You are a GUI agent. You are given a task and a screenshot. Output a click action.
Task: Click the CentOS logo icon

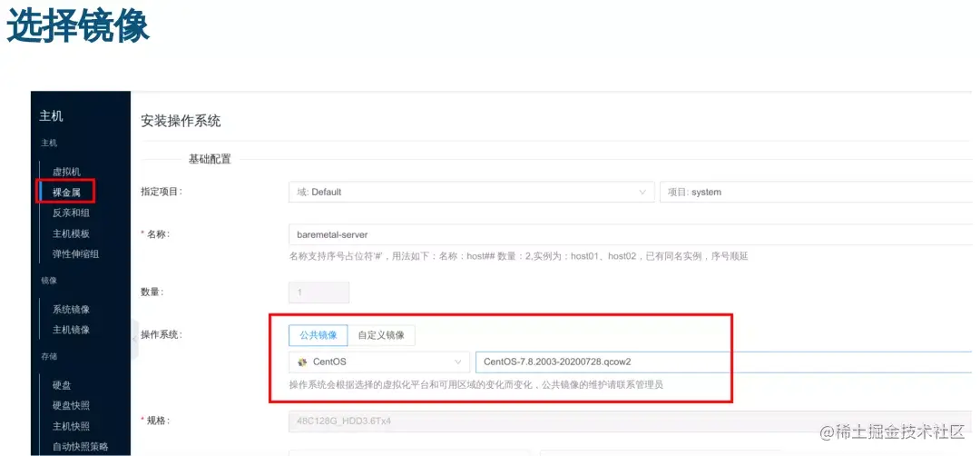tap(302, 362)
